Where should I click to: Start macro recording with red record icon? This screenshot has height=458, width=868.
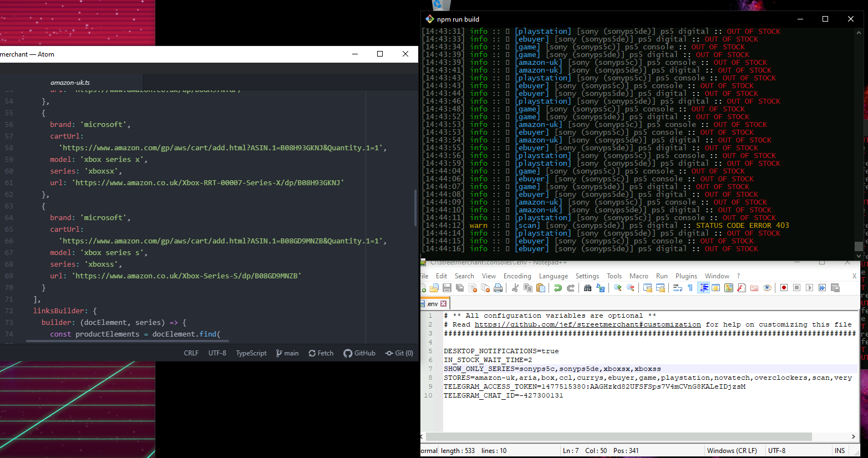784,288
